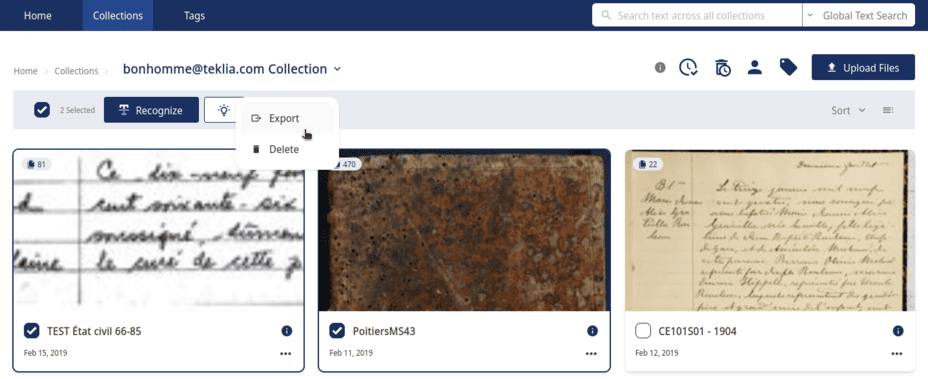The image size is (928, 379).
Task: Follow the Collections breadcrumb link
Action: point(76,71)
